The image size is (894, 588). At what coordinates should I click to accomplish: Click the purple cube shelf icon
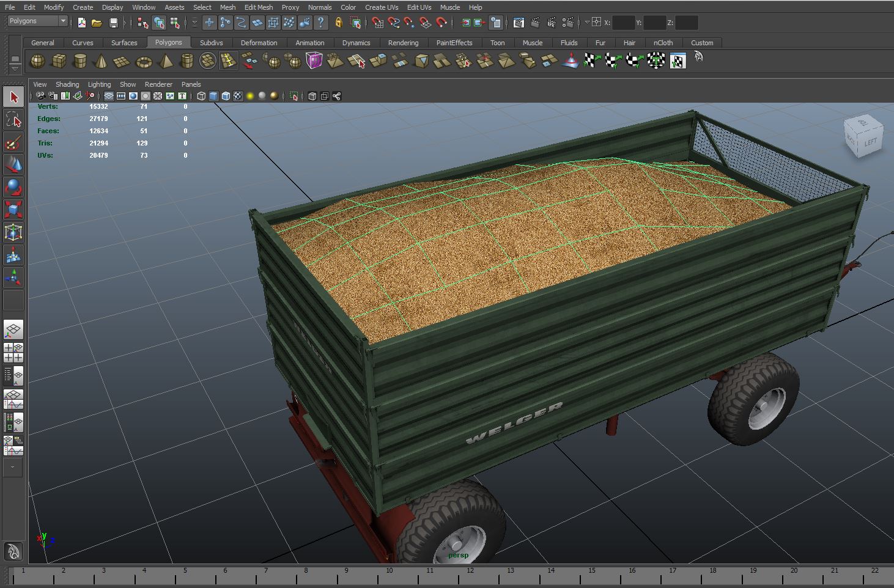tap(314, 61)
